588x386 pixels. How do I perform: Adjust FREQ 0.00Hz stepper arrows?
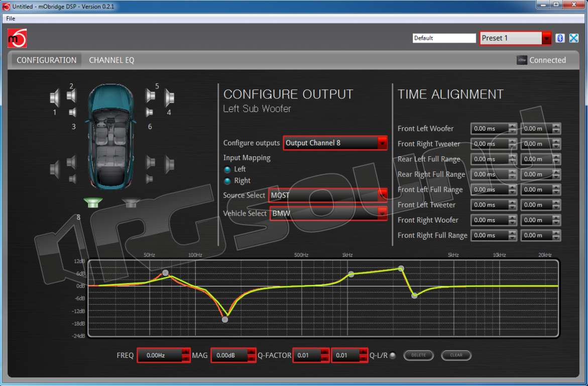click(186, 355)
